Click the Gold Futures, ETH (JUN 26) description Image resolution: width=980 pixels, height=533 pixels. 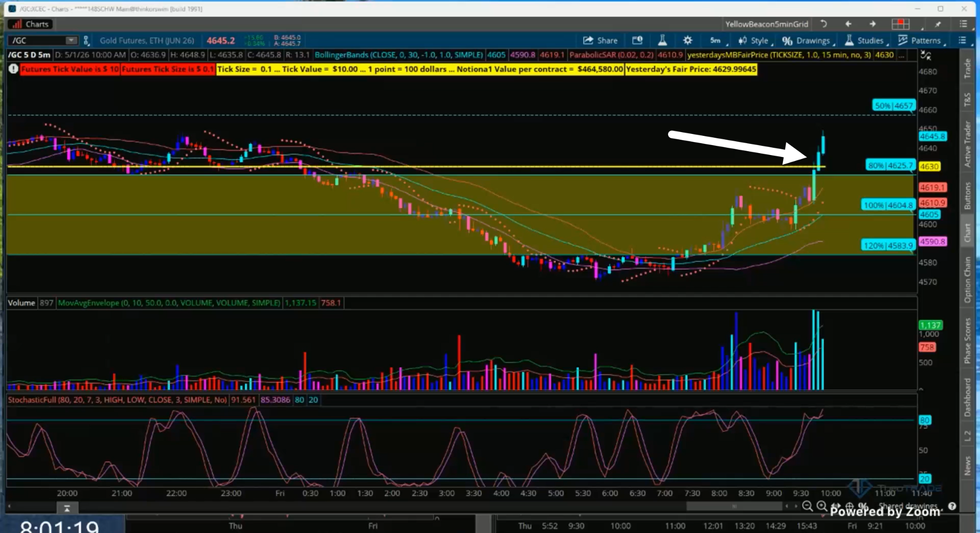click(x=147, y=40)
